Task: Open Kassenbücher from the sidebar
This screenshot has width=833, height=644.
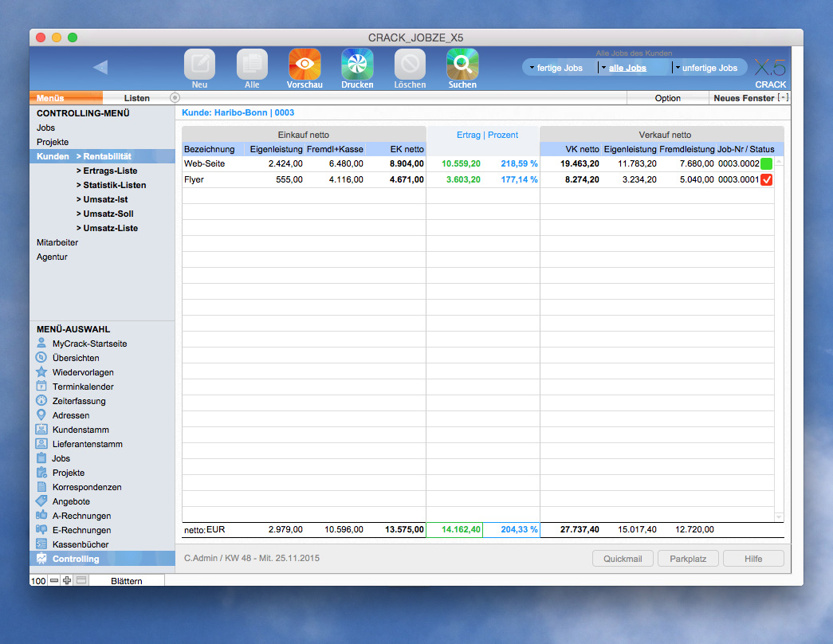Action: coord(81,544)
